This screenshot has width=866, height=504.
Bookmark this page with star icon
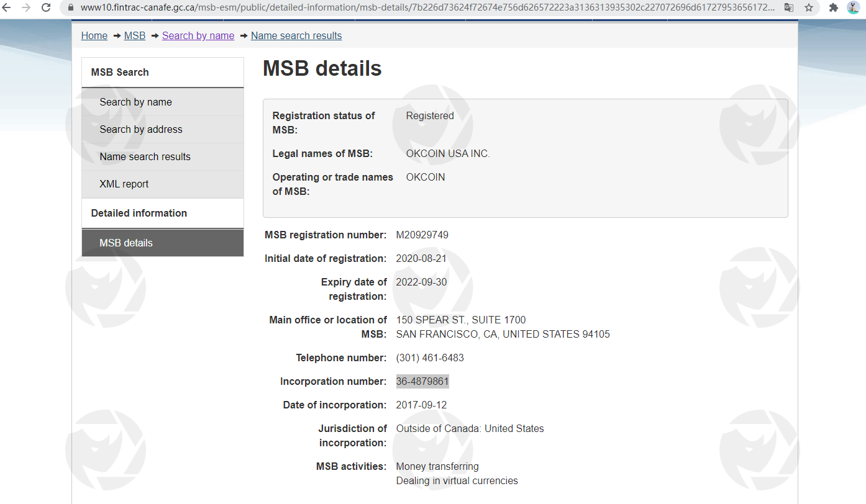(x=809, y=7)
